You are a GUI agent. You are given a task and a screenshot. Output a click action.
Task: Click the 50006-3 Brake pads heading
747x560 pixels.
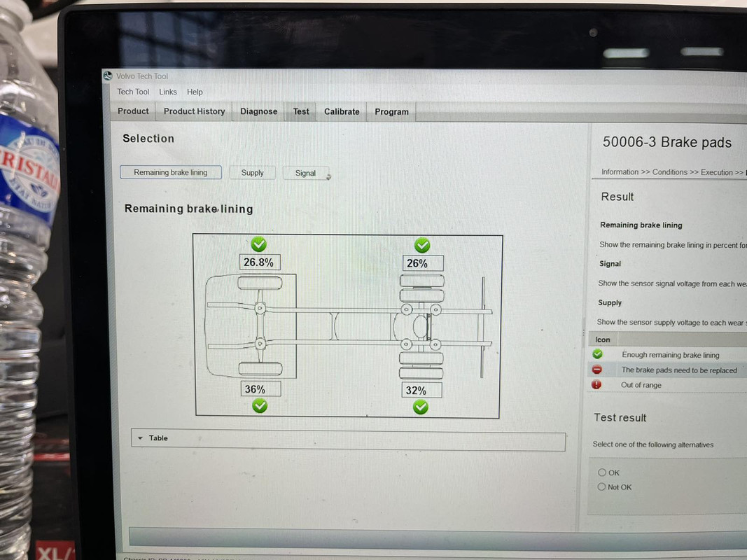point(667,142)
